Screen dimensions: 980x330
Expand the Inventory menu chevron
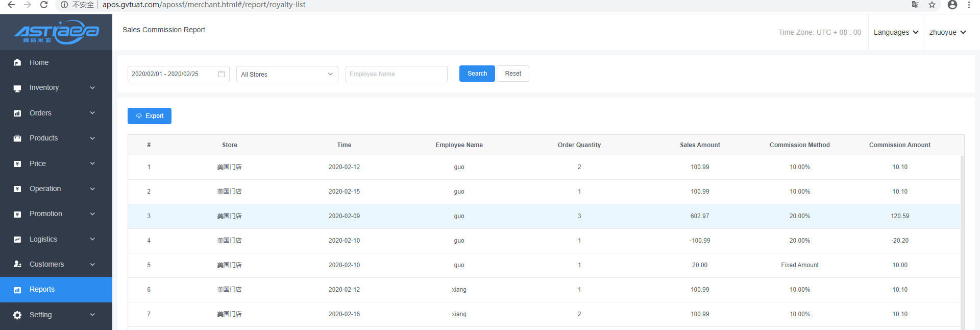click(x=92, y=88)
